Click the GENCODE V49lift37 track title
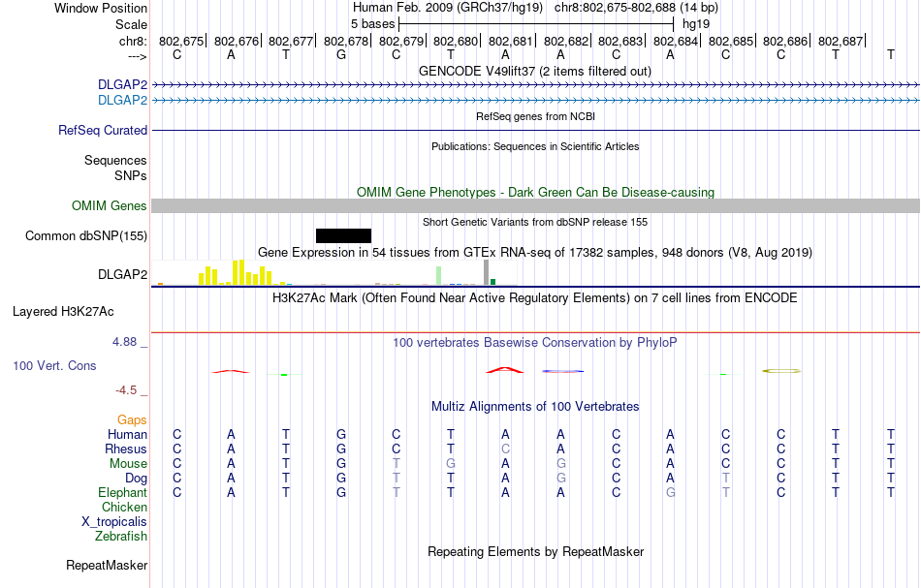This screenshot has width=921, height=588. [x=534, y=71]
